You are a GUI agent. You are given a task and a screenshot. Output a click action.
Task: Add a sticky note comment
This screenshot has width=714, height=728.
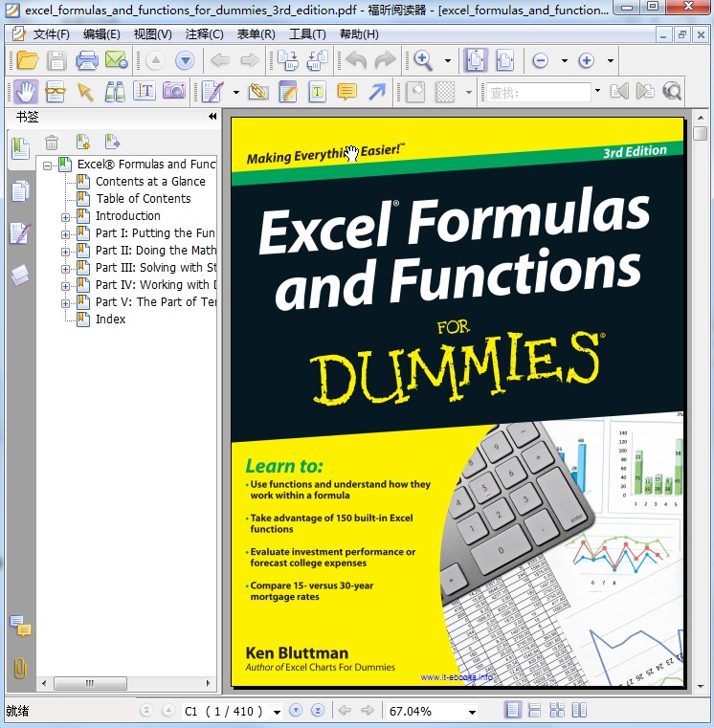click(x=346, y=91)
